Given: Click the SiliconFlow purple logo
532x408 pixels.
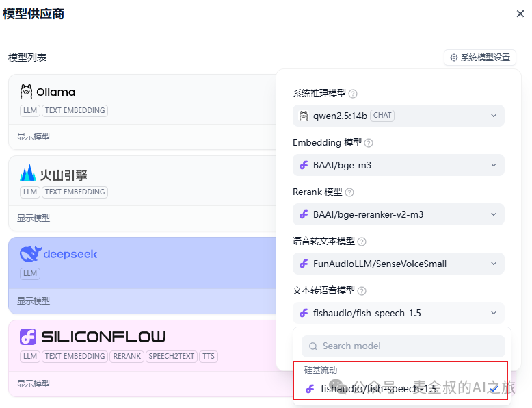Looking at the screenshot, I should pyautogui.click(x=28, y=337).
